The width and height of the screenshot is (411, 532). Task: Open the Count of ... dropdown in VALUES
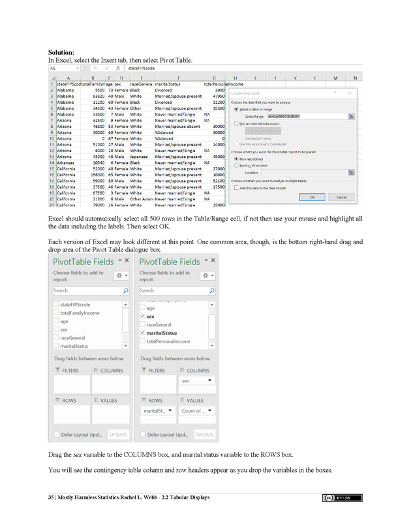[209, 411]
